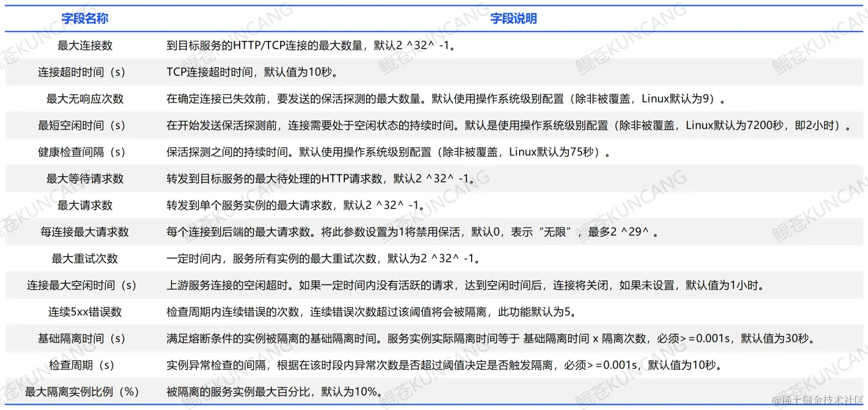Click the 字段说明 column header
This screenshot has height=410, width=868.
pyautogui.click(x=514, y=19)
